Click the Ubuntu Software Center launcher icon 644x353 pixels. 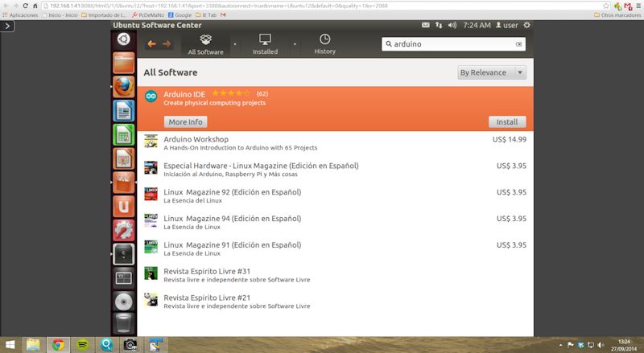point(124,183)
